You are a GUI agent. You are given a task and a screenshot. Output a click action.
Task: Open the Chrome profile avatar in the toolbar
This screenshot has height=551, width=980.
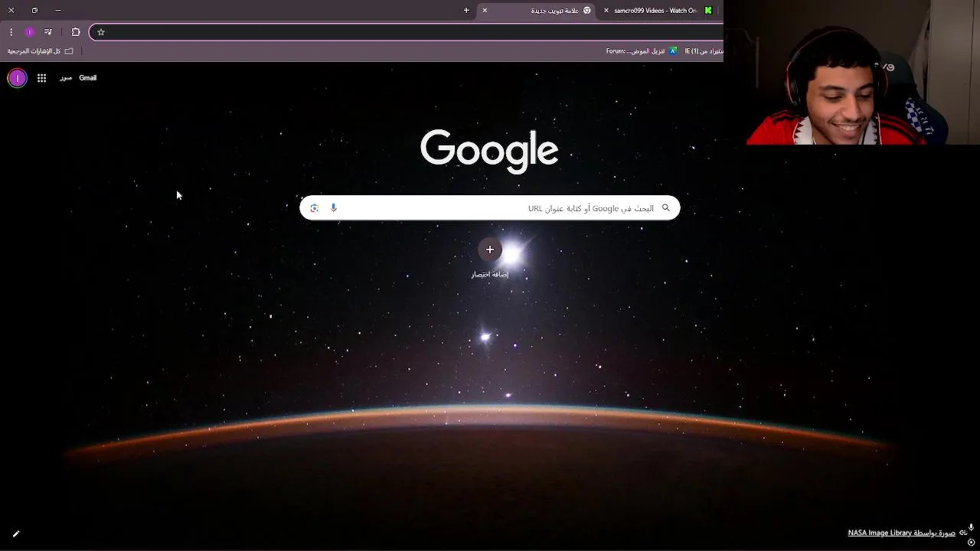pos(29,32)
